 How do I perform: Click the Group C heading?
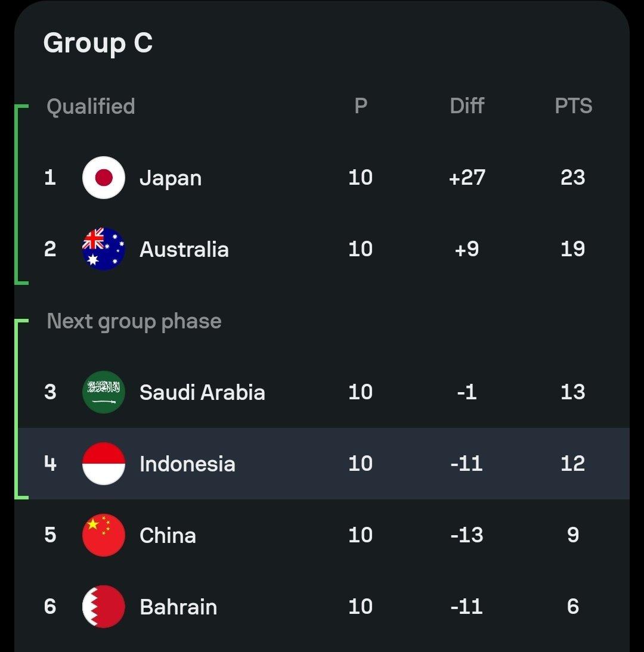click(98, 44)
